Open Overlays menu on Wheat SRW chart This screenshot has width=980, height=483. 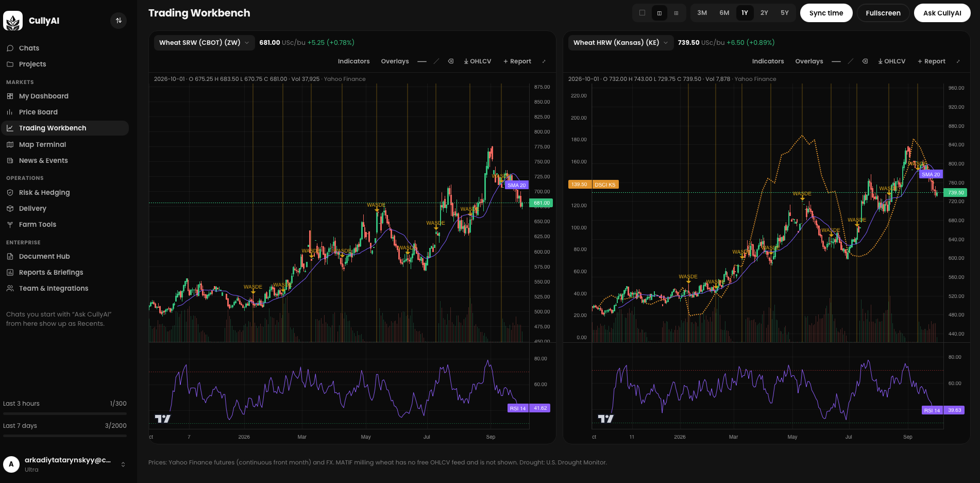coord(395,61)
